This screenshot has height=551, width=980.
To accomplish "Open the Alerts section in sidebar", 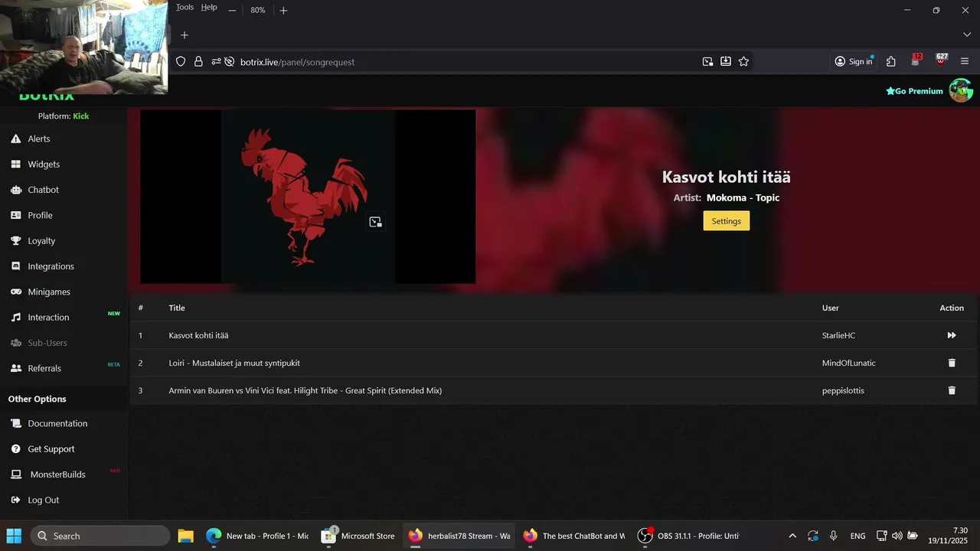I will pos(39,139).
